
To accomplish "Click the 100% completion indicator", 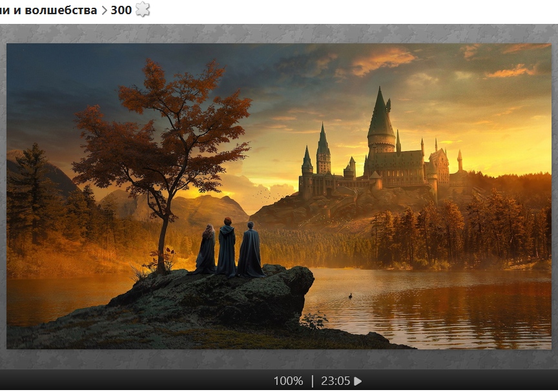I will [x=288, y=381].
